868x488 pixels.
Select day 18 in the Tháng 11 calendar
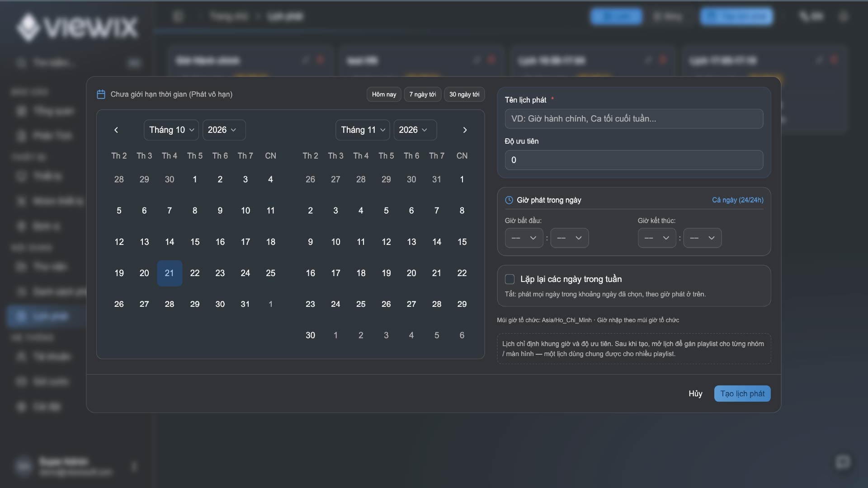361,273
